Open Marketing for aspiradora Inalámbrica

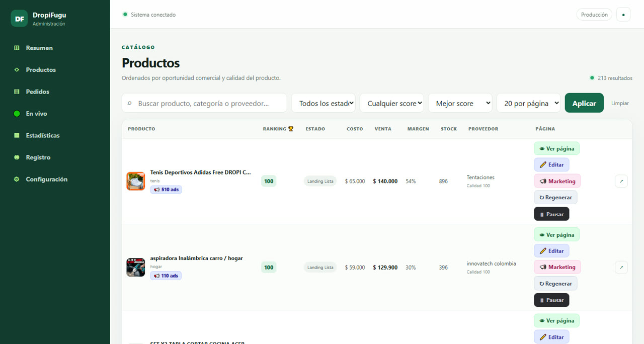[x=557, y=267]
